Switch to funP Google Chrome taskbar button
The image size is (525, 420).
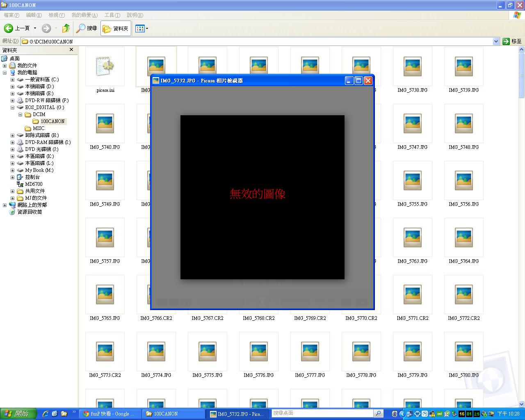[110, 414]
